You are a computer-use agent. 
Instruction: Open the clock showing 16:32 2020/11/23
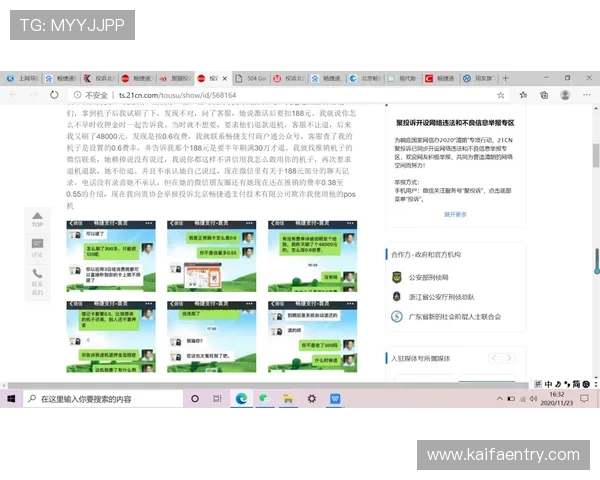point(557,399)
